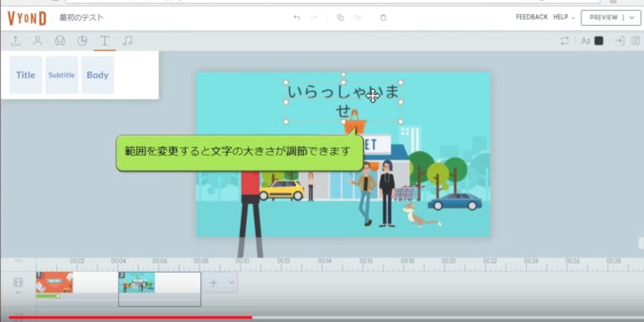Viewport: 644px width, 322px height.
Task: Open the Audio library icon
Action: click(127, 40)
